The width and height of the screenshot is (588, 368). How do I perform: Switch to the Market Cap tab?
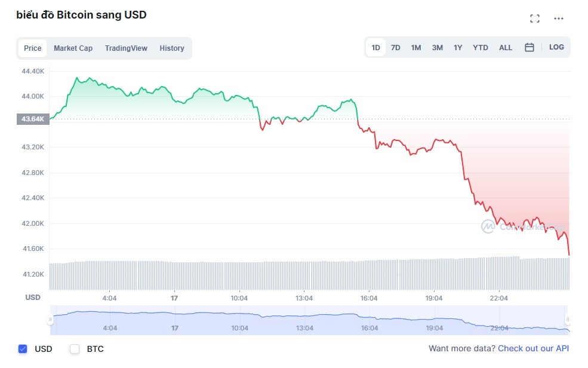73,48
